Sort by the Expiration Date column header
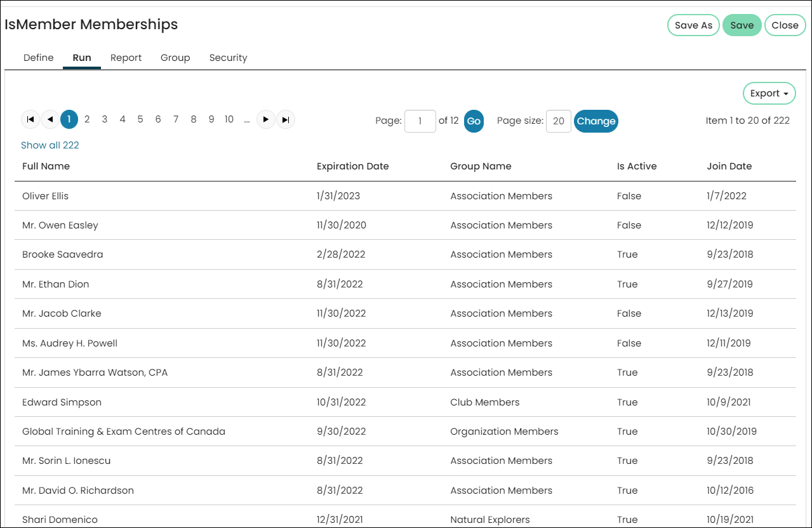This screenshot has height=528, width=812. (353, 166)
